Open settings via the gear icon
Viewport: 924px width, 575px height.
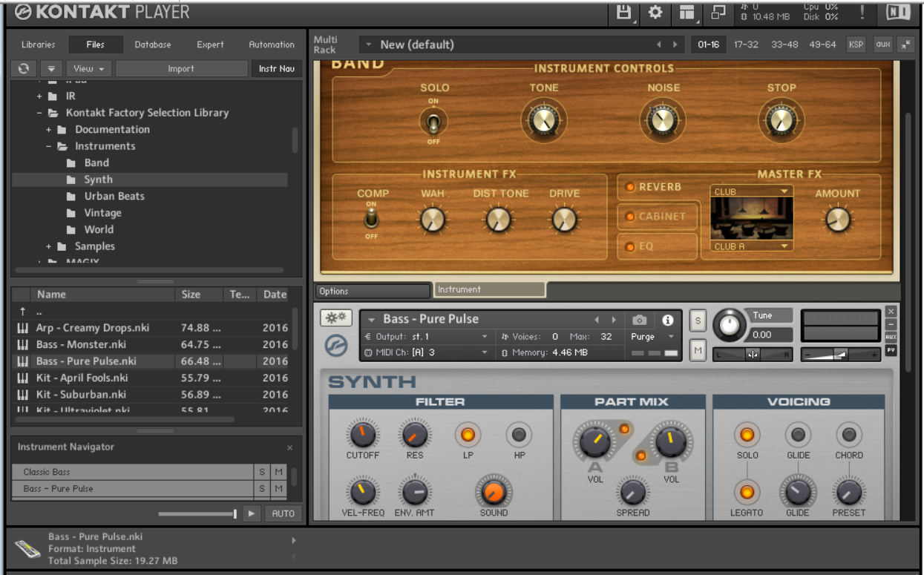(x=655, y=12)
